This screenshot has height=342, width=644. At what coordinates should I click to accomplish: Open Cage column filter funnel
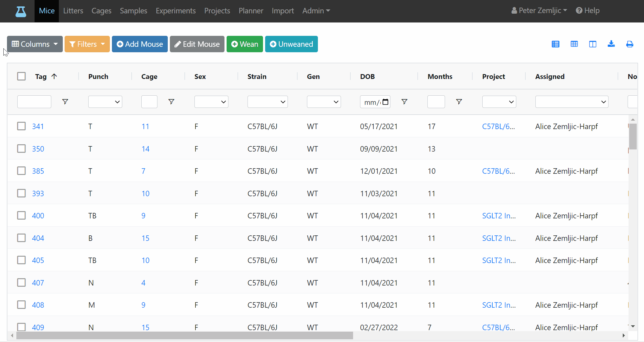point(171,102)
